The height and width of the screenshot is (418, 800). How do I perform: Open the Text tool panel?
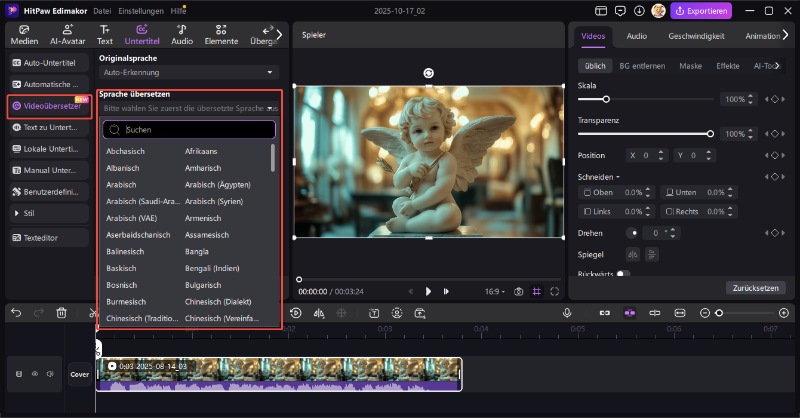click(x=105, y=35)
